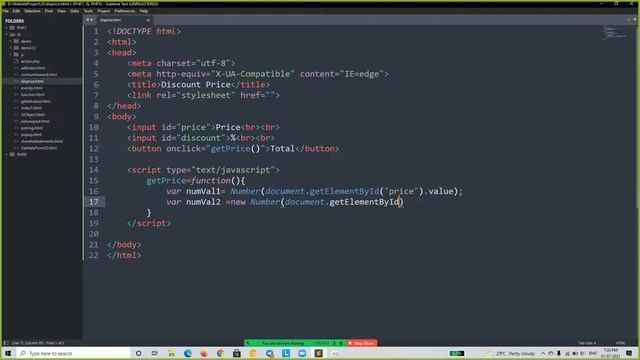Viewport: 640px width, 360px height.
Task: Click 'Discount Price' title text on line 6
Action: 196,84
